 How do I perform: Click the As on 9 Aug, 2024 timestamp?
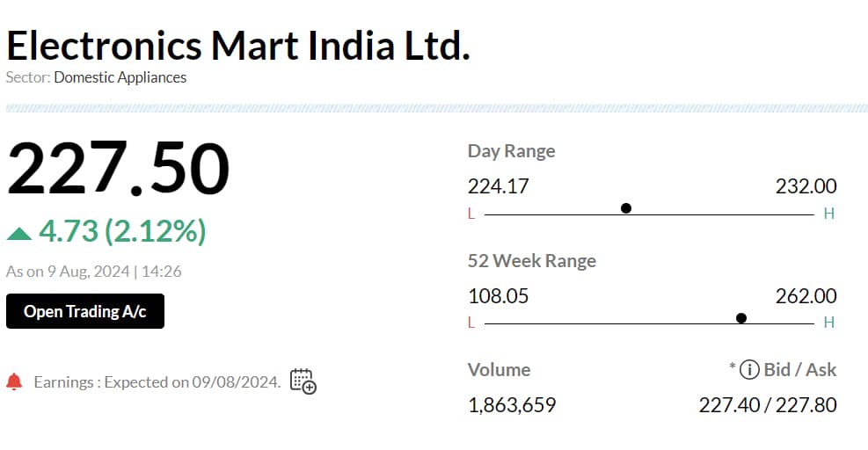[94, 272]
